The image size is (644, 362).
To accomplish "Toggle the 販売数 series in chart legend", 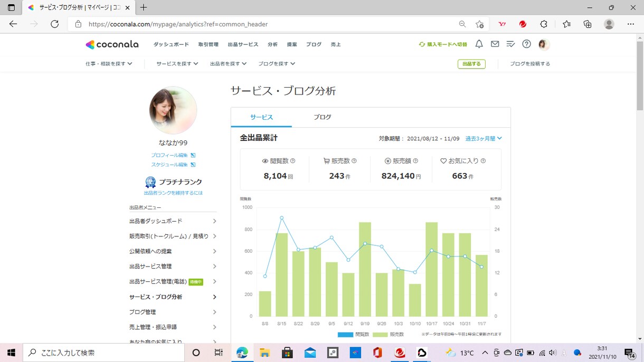I will click(x=389, y=335).
